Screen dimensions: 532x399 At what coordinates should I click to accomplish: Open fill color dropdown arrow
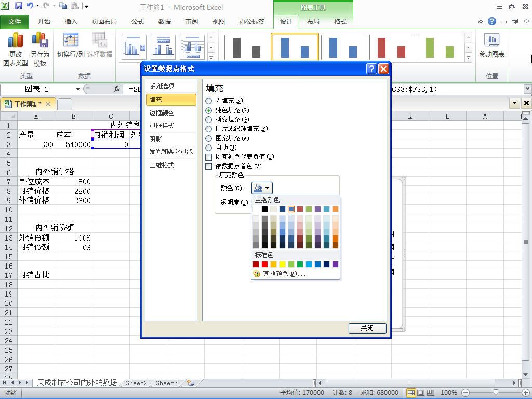[x=268, y=188]
